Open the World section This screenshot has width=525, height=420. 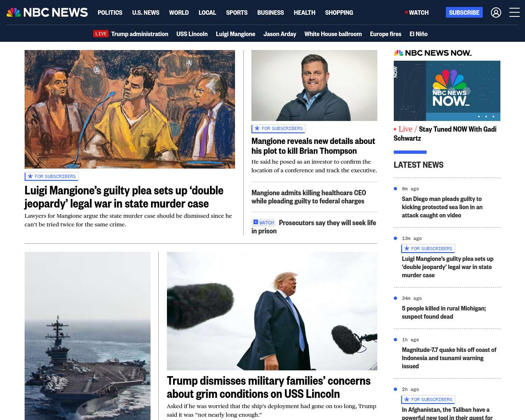coord(179,13)
